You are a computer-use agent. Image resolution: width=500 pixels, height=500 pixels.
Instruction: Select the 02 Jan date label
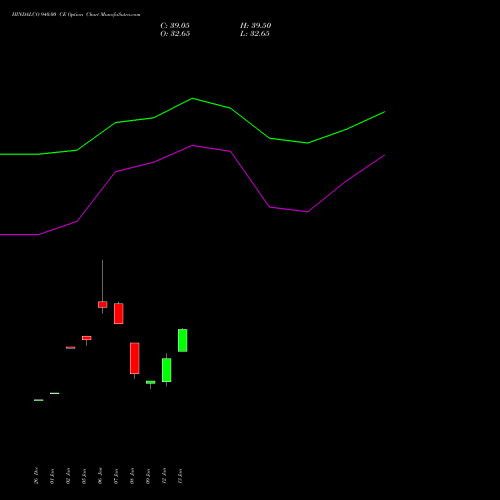tap(68, 476)
